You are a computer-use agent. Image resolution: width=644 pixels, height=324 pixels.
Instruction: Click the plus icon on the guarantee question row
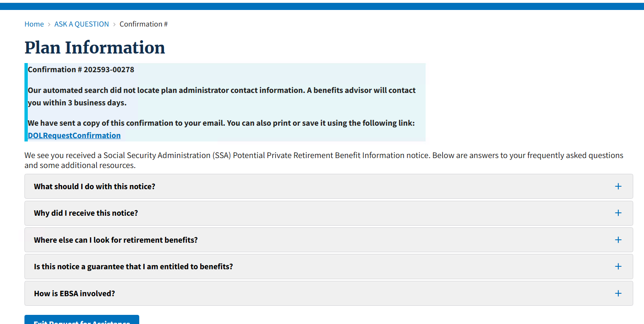pos(618,266)
